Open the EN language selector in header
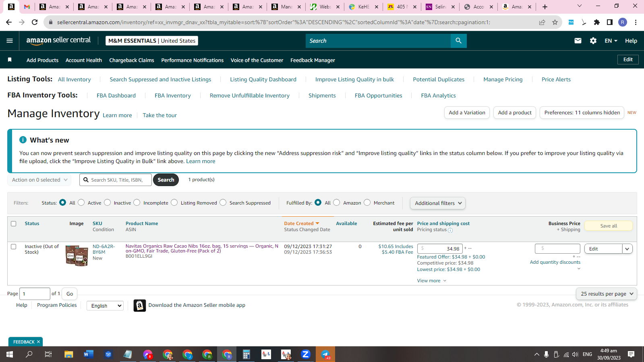Screen dimensions: 644x362 click(x=611, y=41)
